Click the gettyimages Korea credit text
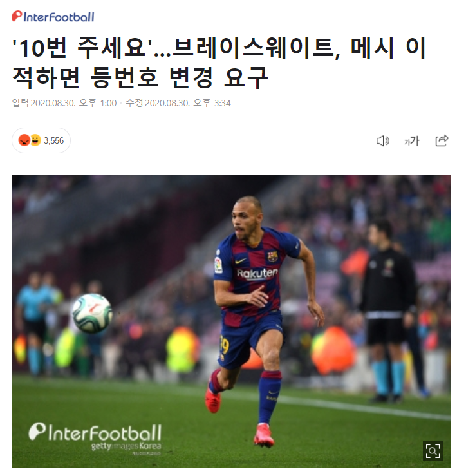457x476 pixels. coord(126,446)
